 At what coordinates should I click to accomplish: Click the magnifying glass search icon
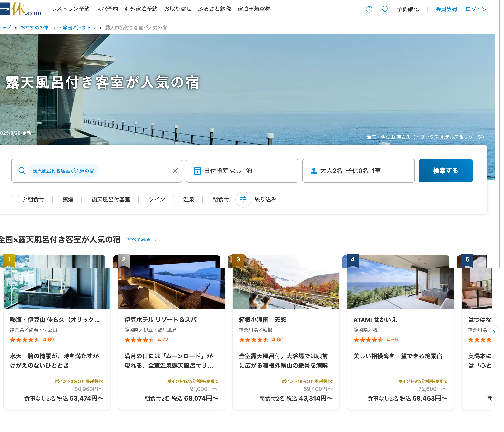point(22,171)
